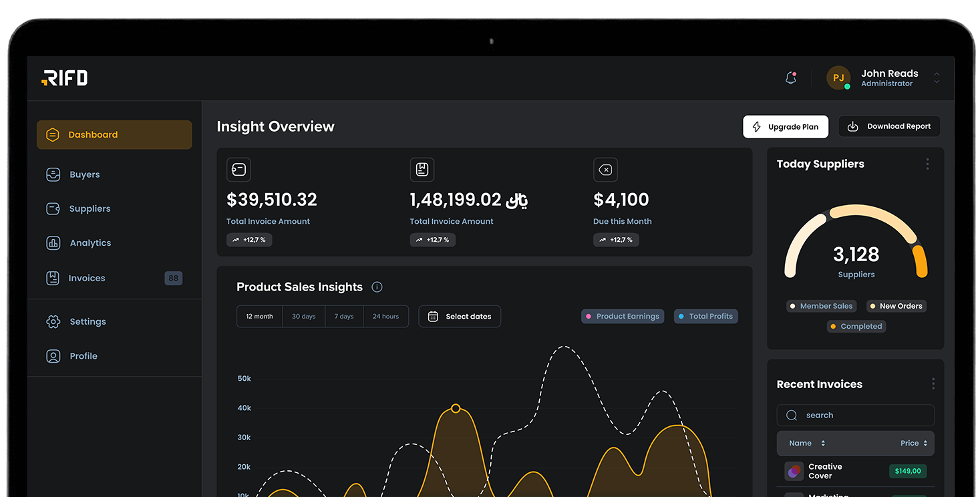Select the 12 month range tab

pos(260,317)
